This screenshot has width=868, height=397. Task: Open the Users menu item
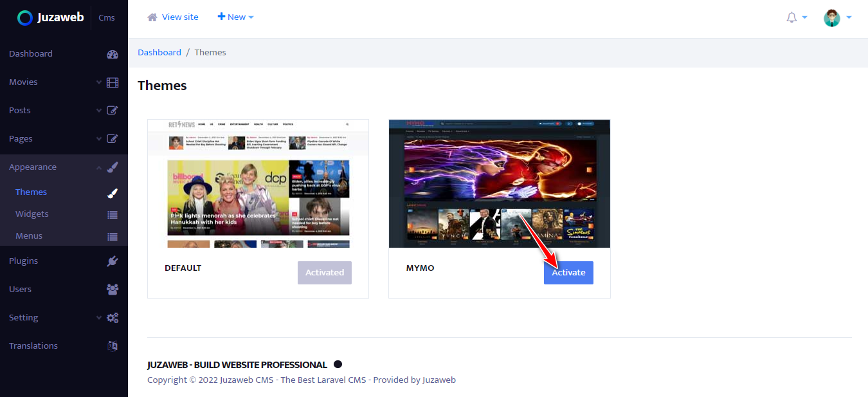point(64,290)
